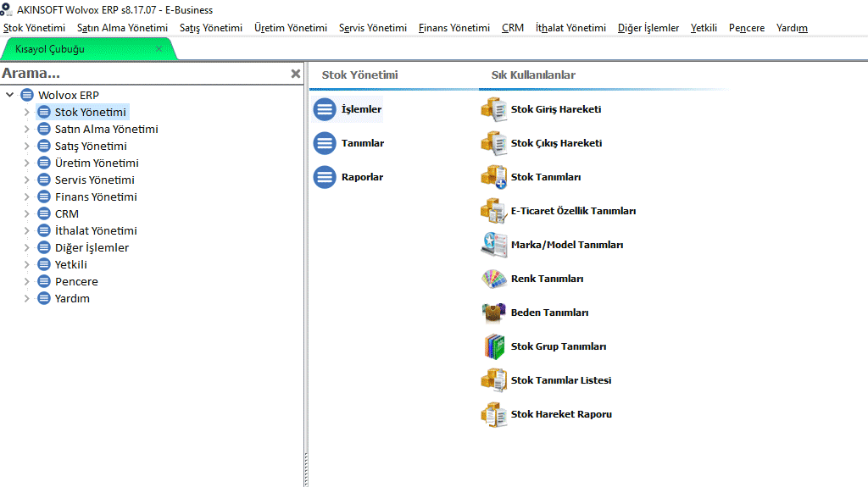The height and width of the screenshot is (487, 868).
Task: Expand the CRM tree node
Action: point(26,213)
